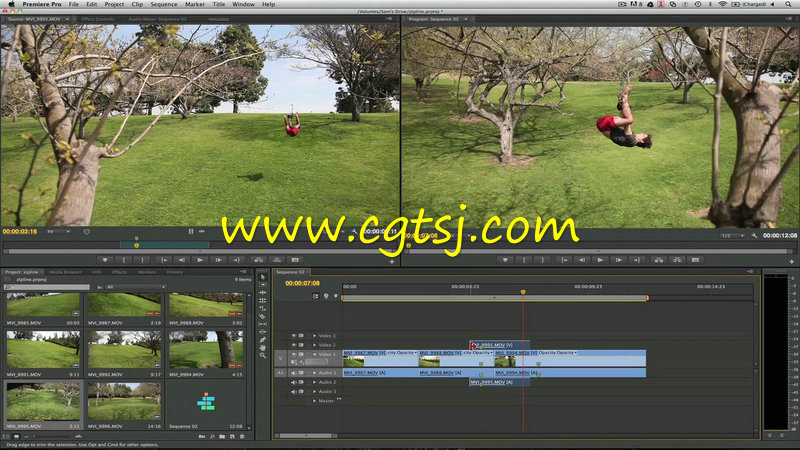The image size is (800, 450).
Task: Collapse Video 1 track
Action: [314, 354]
